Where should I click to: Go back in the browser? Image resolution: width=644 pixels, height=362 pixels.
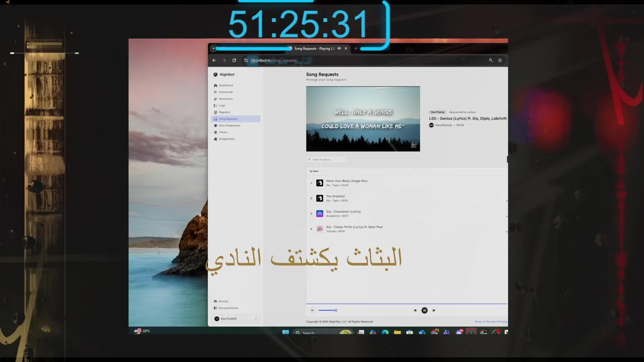[x=214, y=60]
